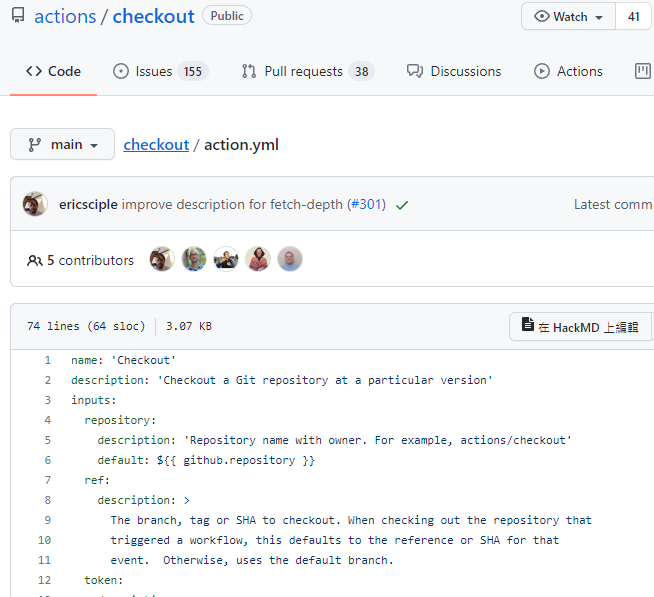Click the document icon on HackMD button
The height and width of the screenshot is (597, 654).
528,324
